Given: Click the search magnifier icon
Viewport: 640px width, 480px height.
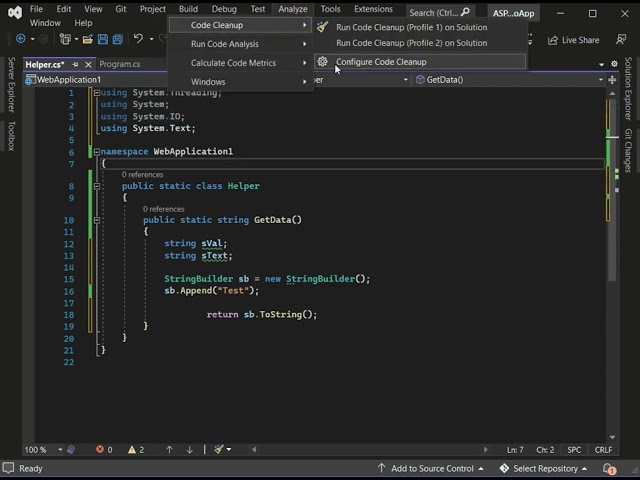Looking at the screenshot, I should [x=465, y=12].
